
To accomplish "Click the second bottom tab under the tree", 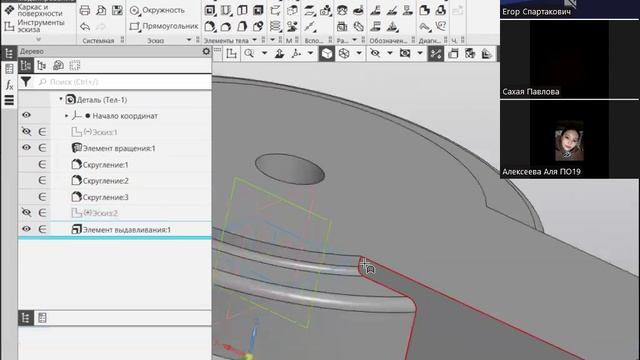I will [x=42, y=318].
